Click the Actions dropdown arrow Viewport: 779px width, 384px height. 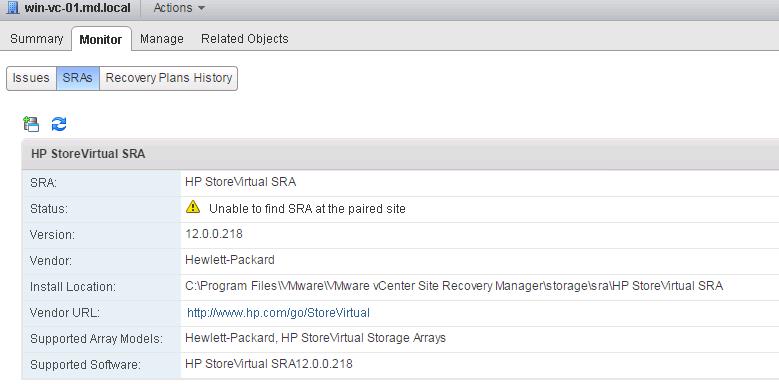click(201, 8)
